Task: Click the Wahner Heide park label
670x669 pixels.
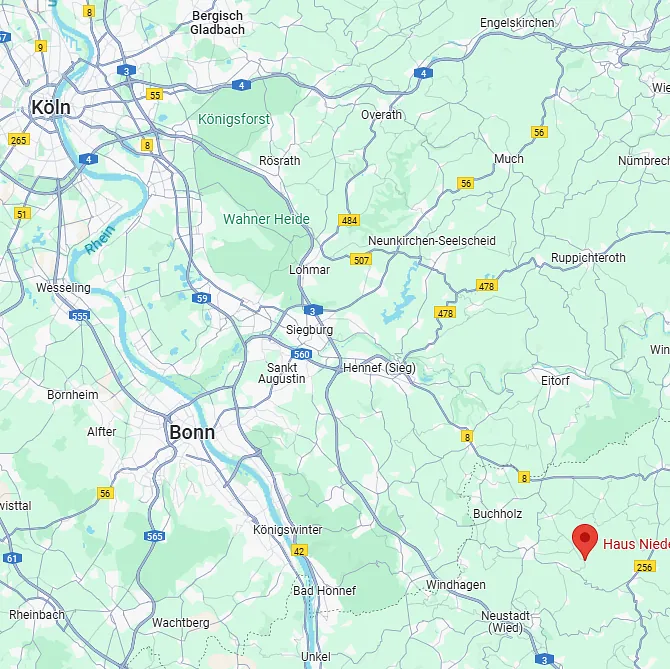Action: tap(266, 219)
